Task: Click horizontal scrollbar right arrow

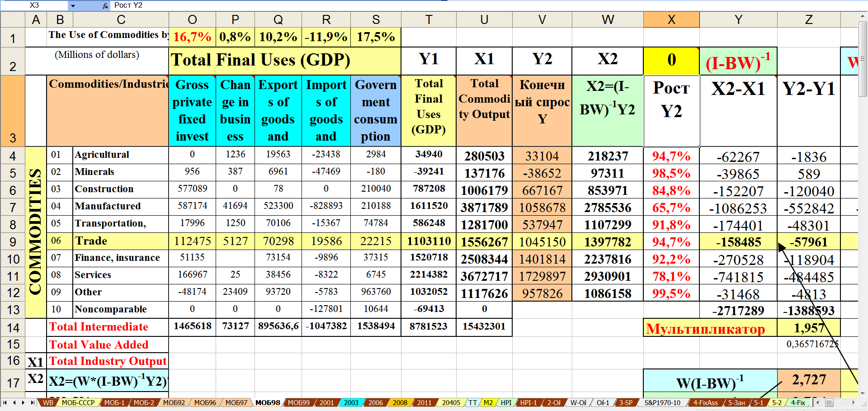Action: [x=854, y=402]
